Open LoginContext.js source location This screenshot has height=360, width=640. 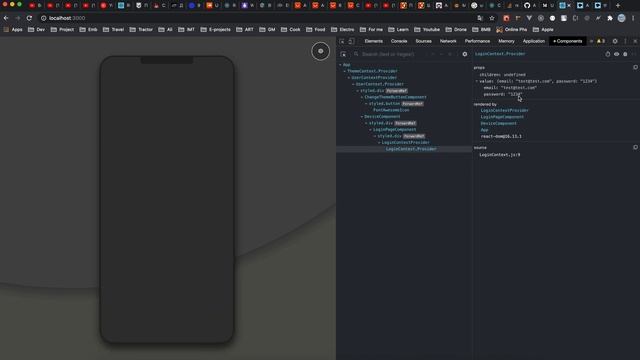[x=500, y=155]
